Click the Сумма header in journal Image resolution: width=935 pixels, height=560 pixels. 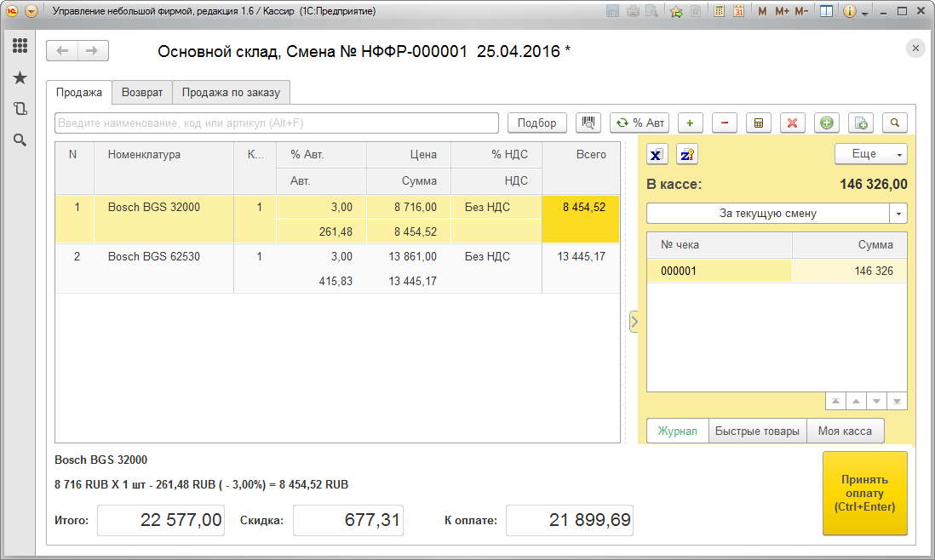point(850,245)
